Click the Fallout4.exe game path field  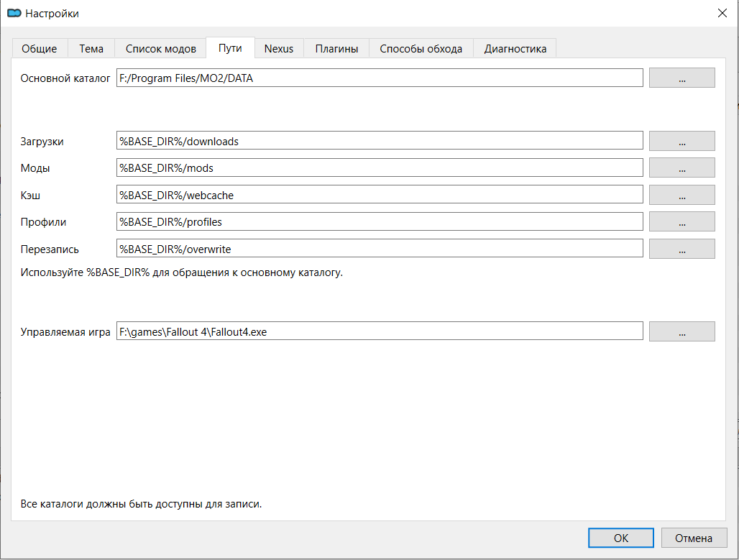(379, 331)
